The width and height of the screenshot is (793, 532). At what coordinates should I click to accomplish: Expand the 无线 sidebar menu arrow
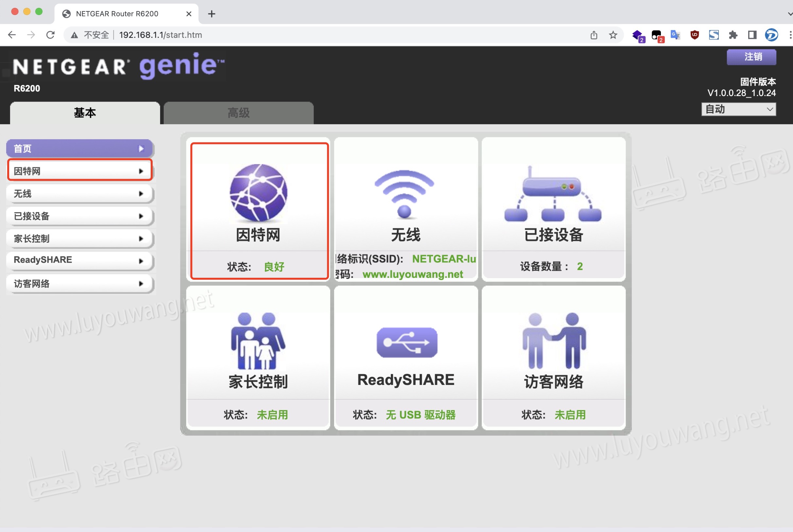(x=142, y=193)
